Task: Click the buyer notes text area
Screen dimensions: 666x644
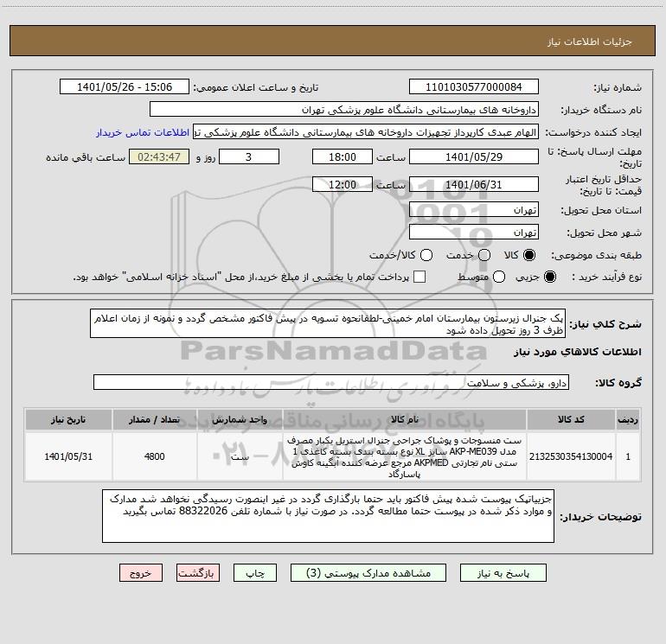Action: coord(328,516)
